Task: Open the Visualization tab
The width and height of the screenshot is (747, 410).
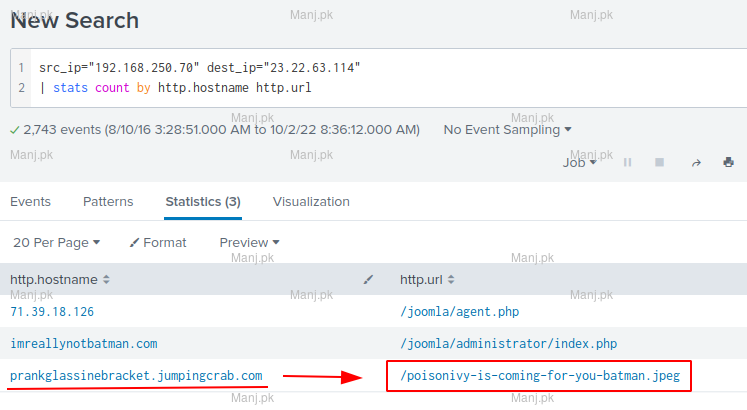Action: [x=311, y=201]
